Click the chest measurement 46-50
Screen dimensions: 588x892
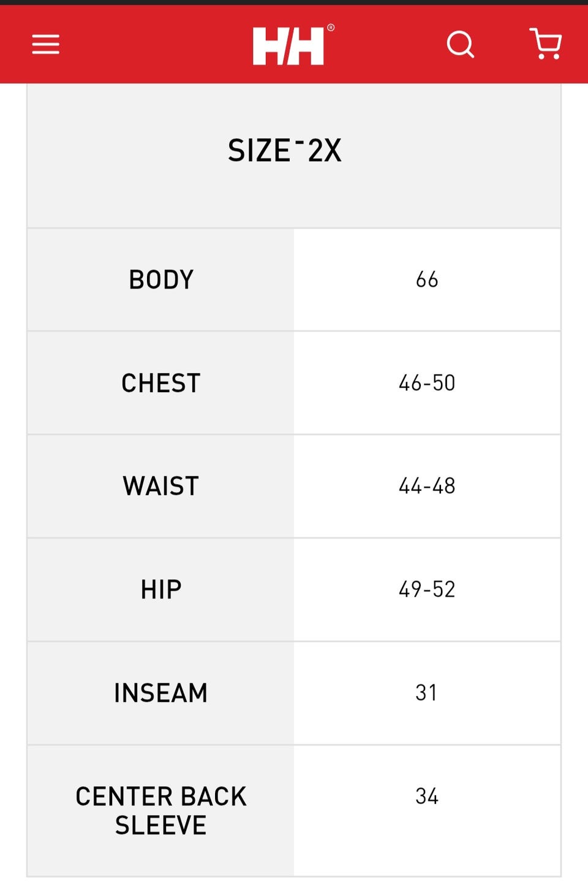427,384
